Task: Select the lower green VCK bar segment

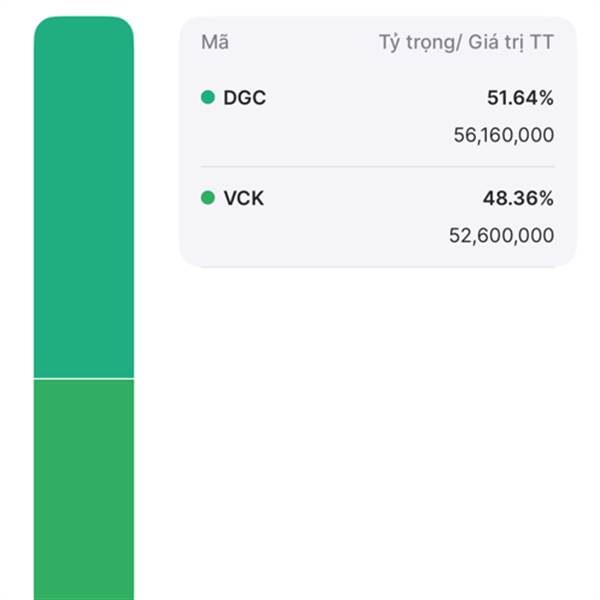Action: click(84, 490)
